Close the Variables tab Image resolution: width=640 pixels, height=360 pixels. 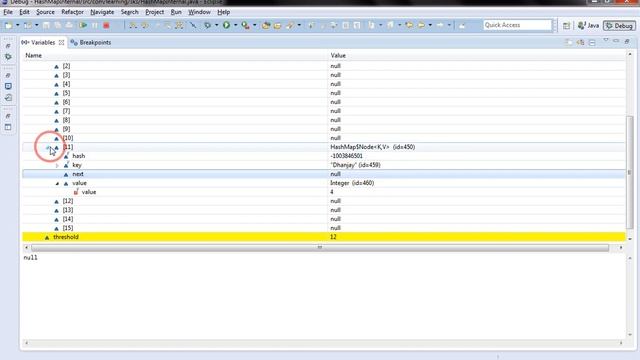62,42
